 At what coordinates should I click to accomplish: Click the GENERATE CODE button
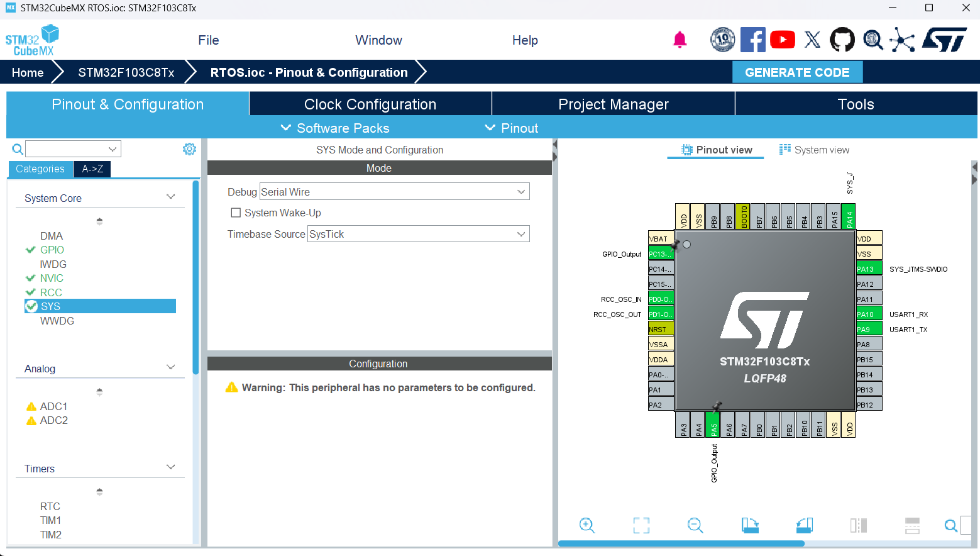coord(797,72)
